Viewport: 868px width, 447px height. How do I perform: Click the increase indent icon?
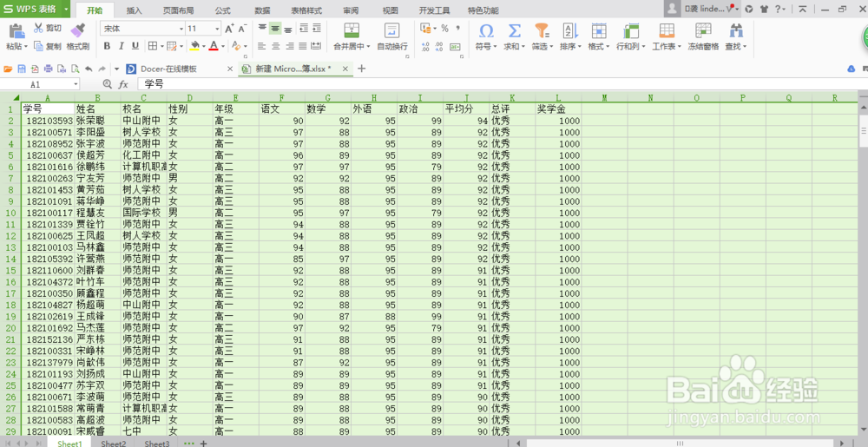tap(317, 29)
